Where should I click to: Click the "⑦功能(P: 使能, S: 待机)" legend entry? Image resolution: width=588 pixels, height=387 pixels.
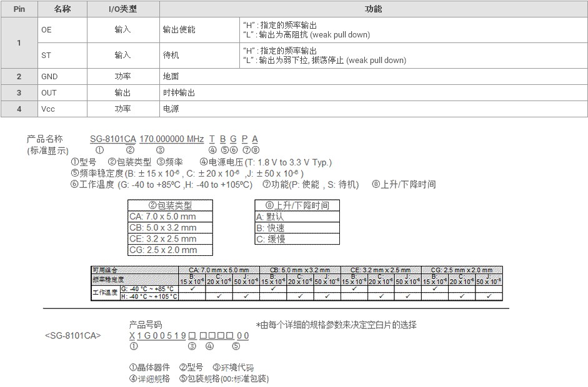tap(311, 185)
